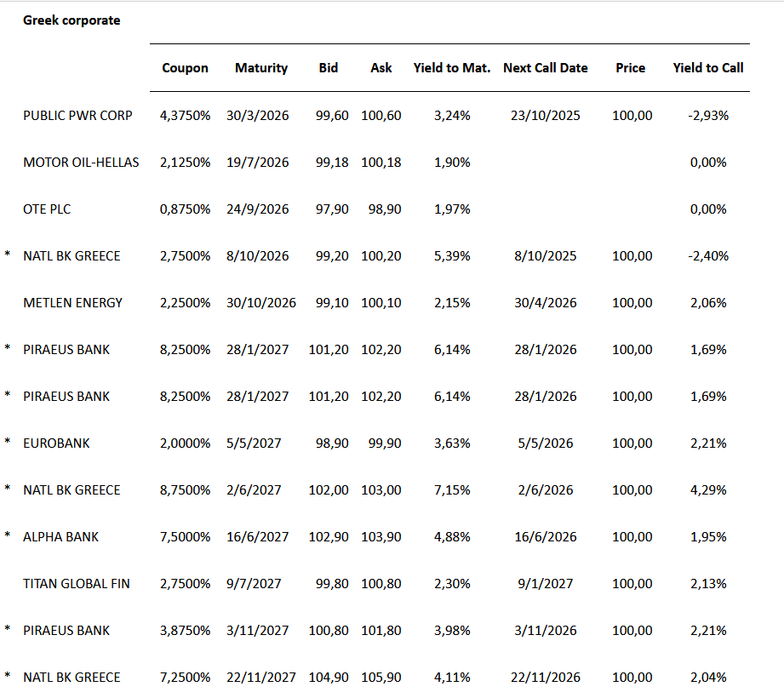The image size is (784, 698).
Task: Click the Price column header
Action: point(631,68)
